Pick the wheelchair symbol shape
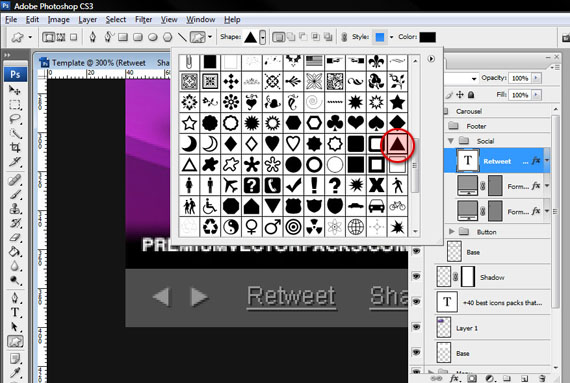Screen dimensions: 570x383 pyautogui.click(x=210, y=206)
